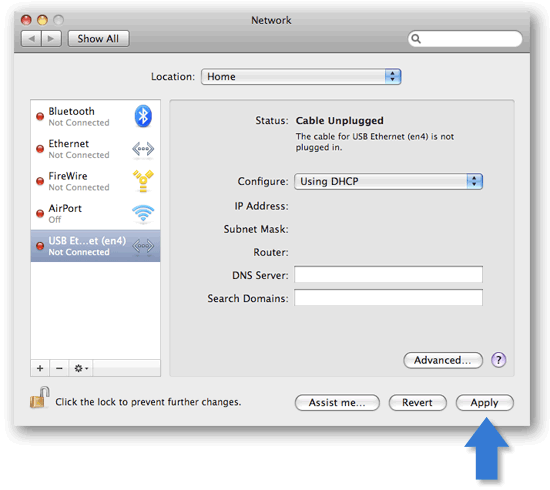The width and height of the screenshot is (550, 490).
Task: Click 'Click the lock to prevent further changes' text
Action: coord(148,402)
